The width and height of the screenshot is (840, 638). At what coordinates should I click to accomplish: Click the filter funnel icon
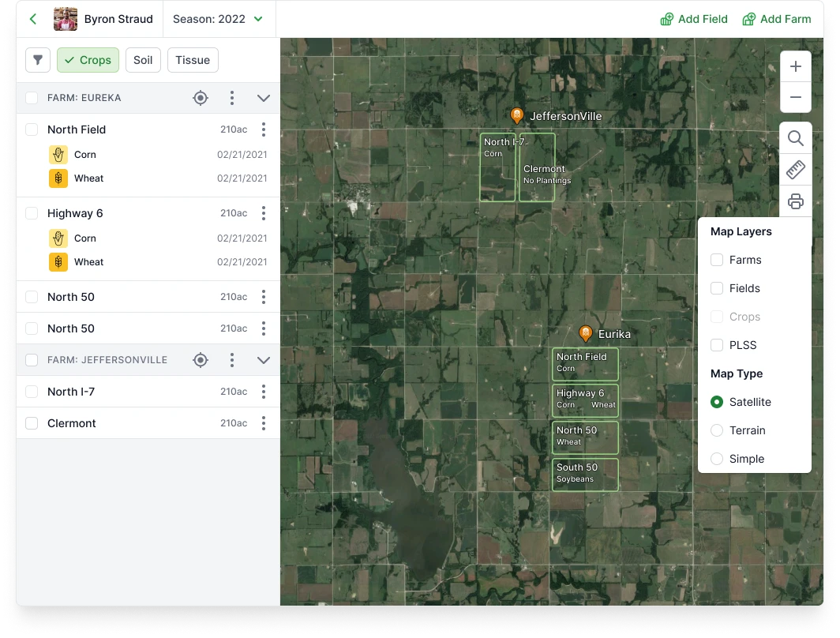[x=38, y=60]
